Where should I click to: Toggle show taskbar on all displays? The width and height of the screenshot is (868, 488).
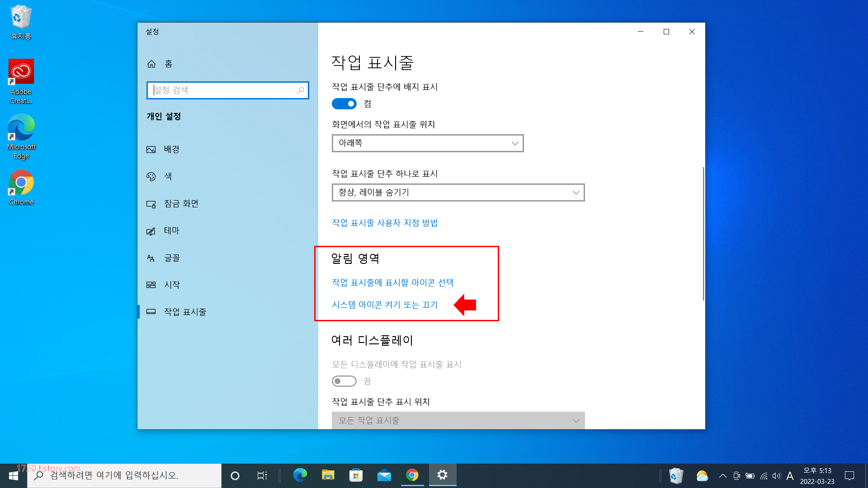pyautogui.click(x=344, y=381)
